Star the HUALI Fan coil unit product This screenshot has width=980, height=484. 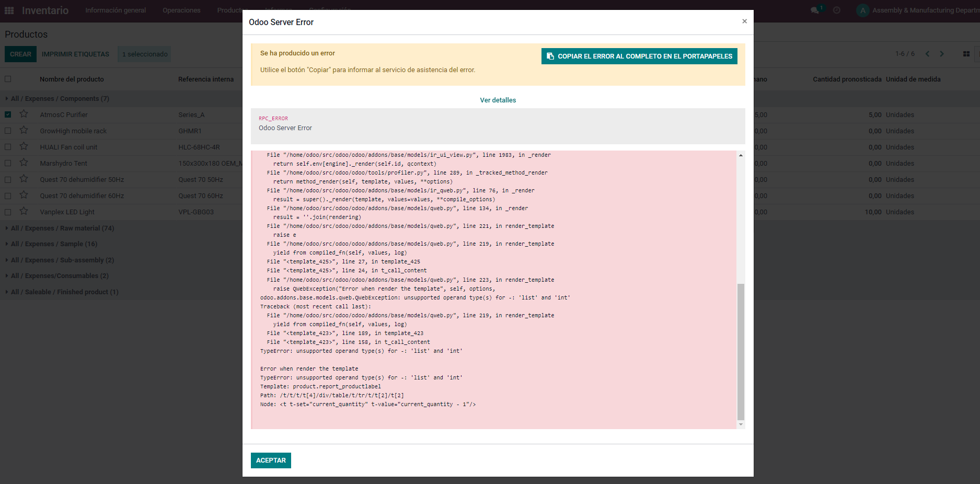(x=24, y=146)
